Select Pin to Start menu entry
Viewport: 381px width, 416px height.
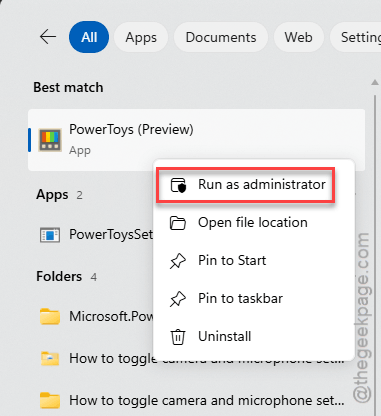[x=253, y=261]
